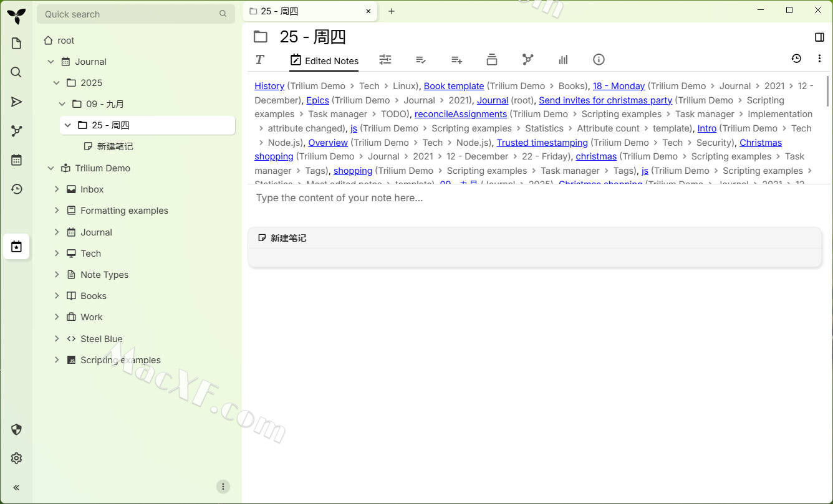The width and height of the screenshot is (833, 504).
Task: Select root in the note tree
Action: point(65,40)
